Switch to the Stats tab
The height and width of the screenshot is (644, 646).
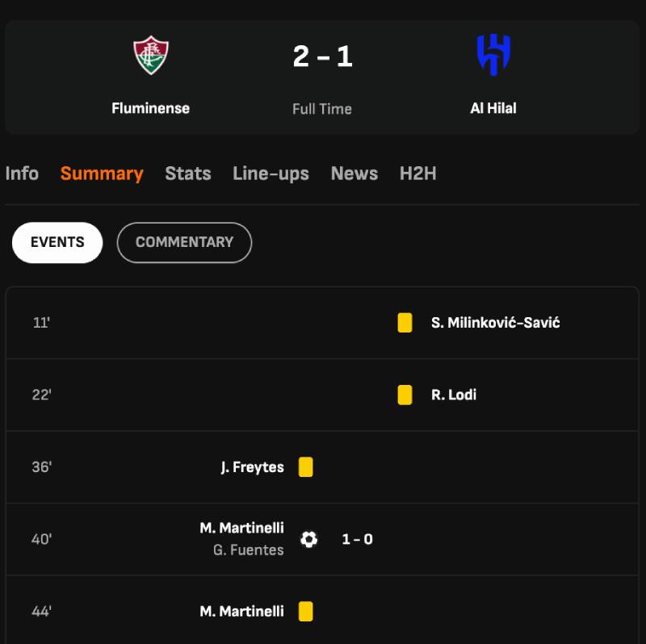[188, 174]
